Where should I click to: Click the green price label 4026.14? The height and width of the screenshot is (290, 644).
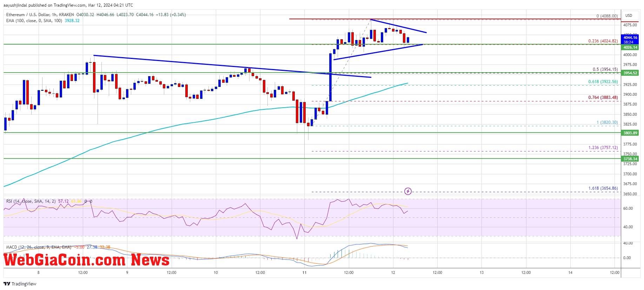[x=630, y=47]
